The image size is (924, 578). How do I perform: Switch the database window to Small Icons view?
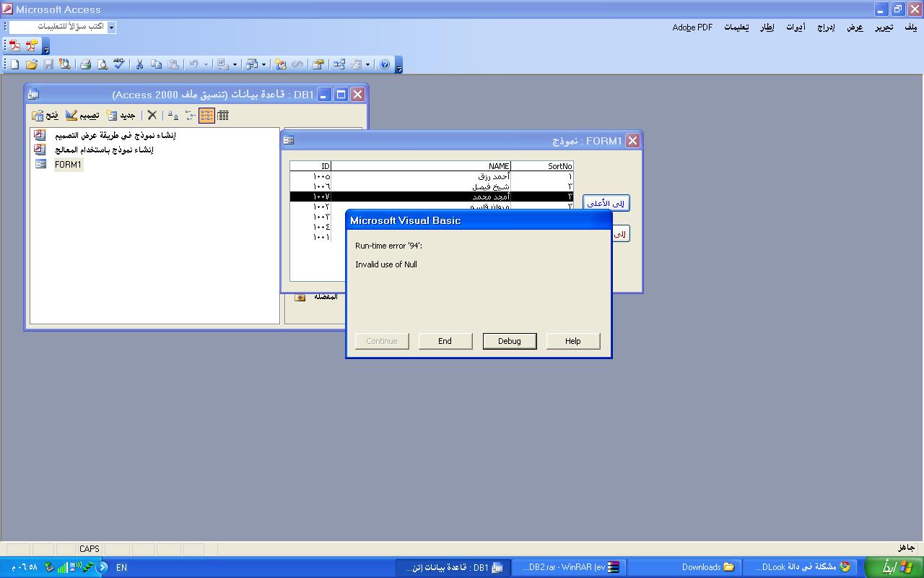(191, 115)
